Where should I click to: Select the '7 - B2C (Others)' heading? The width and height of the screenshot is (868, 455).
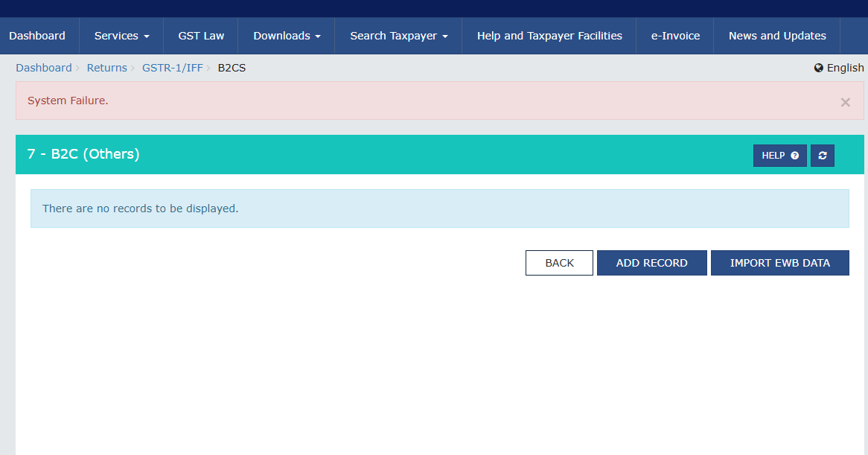click(x=83, y=154)
